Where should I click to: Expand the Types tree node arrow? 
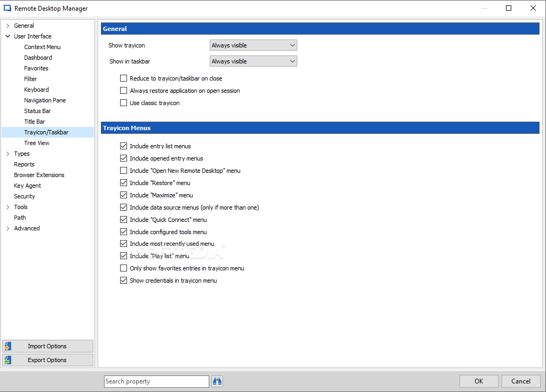tap(7, 154)
